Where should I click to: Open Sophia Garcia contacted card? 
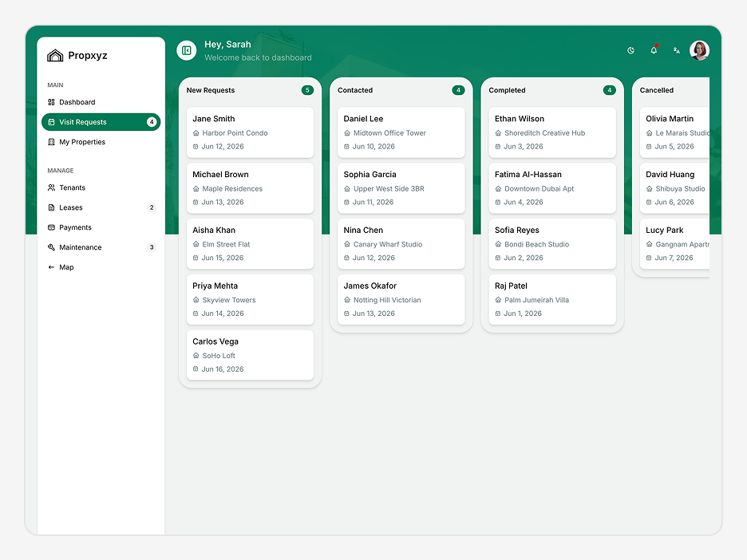click(x=401, y=188)
